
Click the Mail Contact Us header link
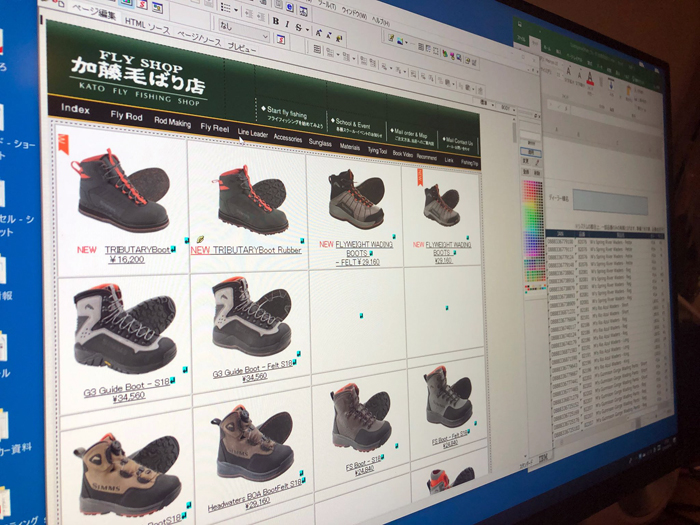[458, 144]
